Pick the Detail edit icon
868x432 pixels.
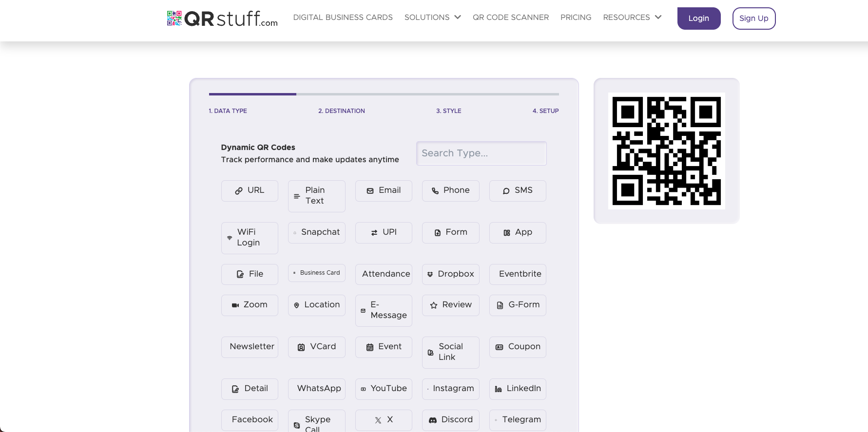pos(235,389)
